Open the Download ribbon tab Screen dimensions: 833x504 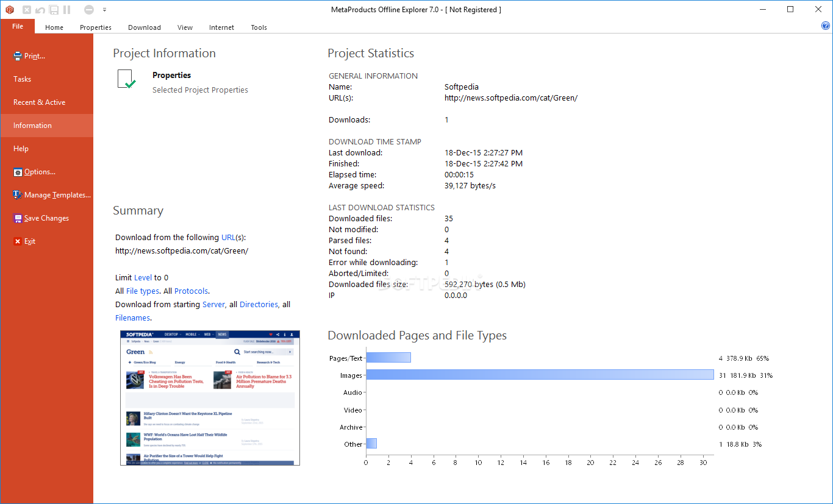pyautogui.click(x=145, y=27)
